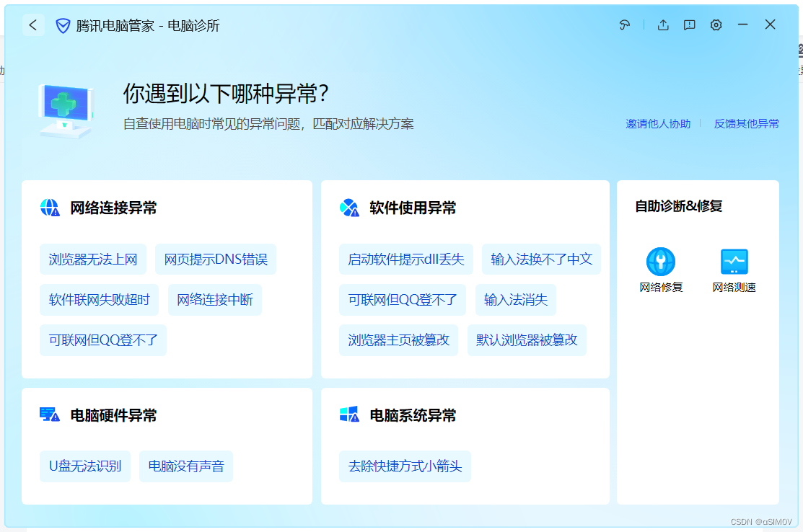Click the 自助诊断&修复 heading
The width and height of the screenshot is (803, 532).
pos(679,206)
